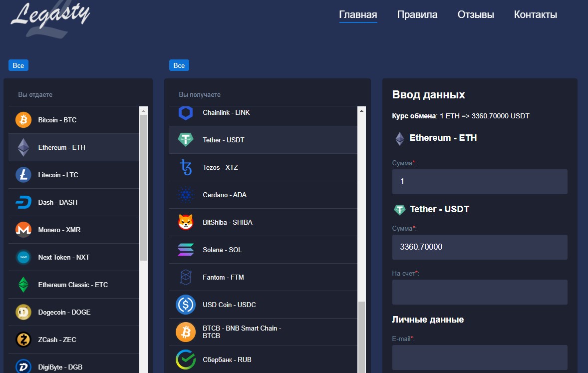Go to Отзывы page
This screenshot has width=588, height=373.
[x=476, y=14]
